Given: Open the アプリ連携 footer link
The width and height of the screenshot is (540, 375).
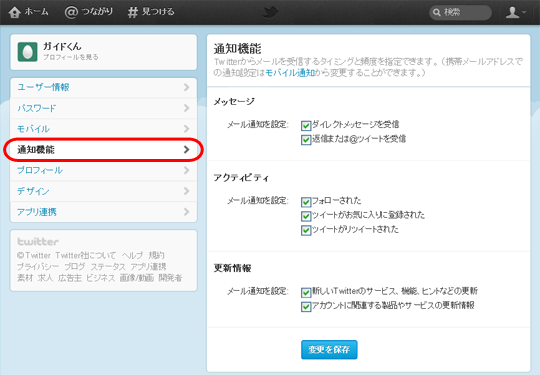Looking at the screenshot, I should pyautogui.click(x=148, y=267).
